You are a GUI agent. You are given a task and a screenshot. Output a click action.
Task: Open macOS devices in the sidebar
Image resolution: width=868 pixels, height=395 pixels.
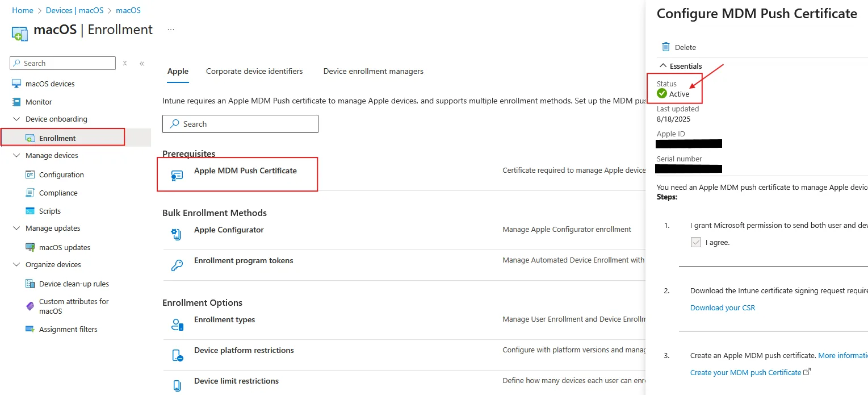click(x=50, y=84)
